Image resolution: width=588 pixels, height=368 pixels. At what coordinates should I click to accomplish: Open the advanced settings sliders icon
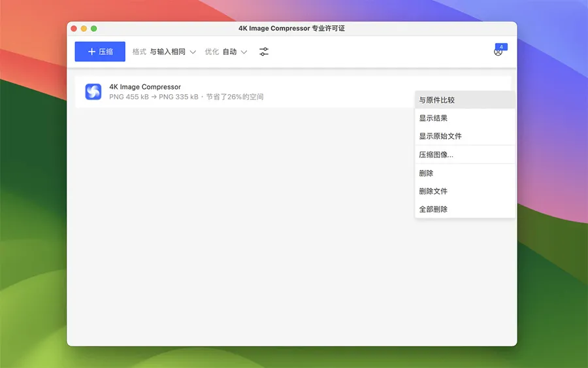coord(264,52)
